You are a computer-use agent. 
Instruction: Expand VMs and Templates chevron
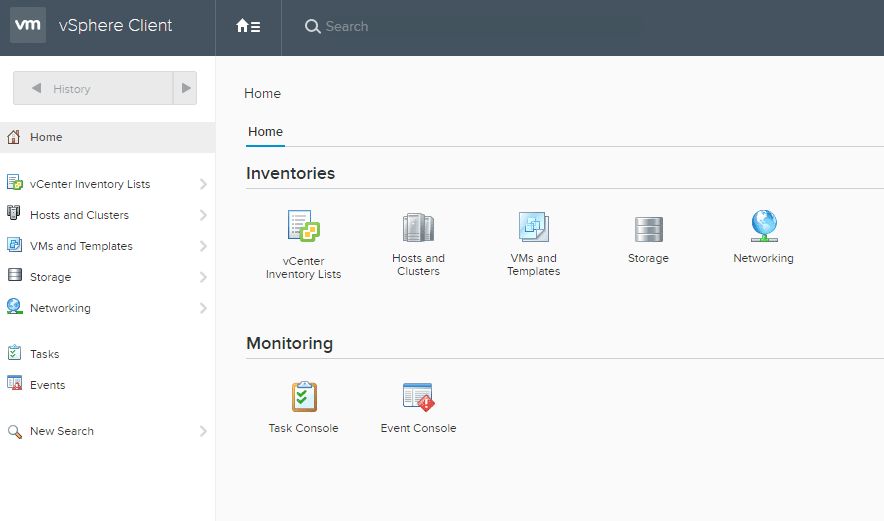pos(204,246)
